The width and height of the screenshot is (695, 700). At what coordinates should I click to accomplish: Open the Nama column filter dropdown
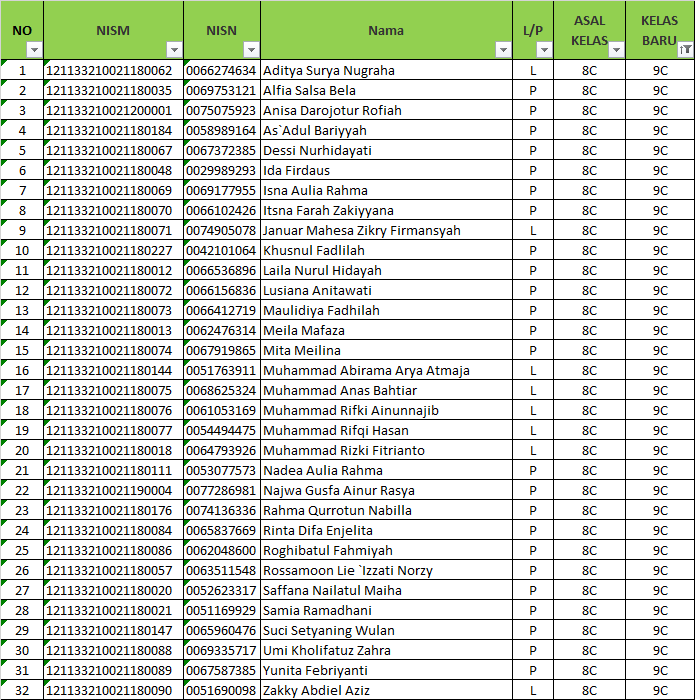(503, 50)
